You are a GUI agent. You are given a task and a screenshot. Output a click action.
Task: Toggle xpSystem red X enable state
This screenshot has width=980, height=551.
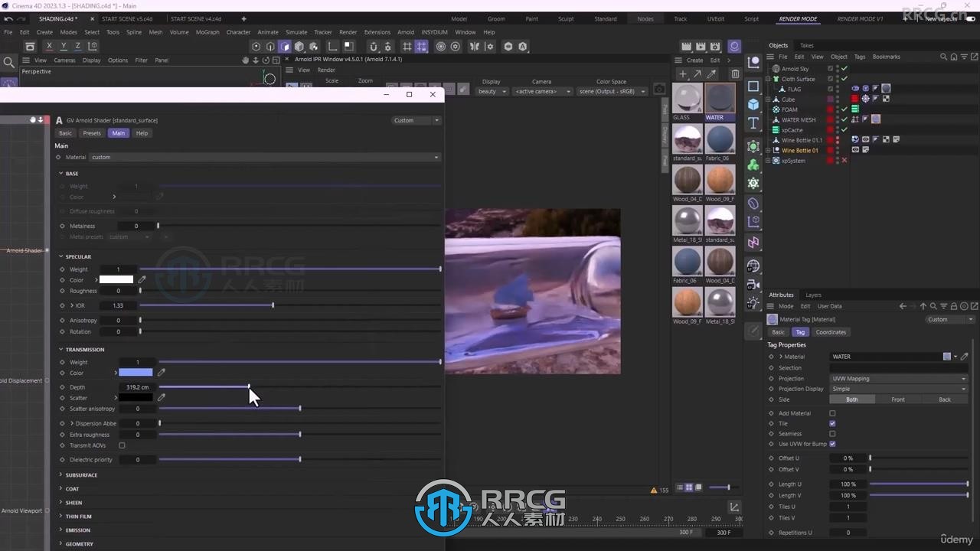pos(844,161)
